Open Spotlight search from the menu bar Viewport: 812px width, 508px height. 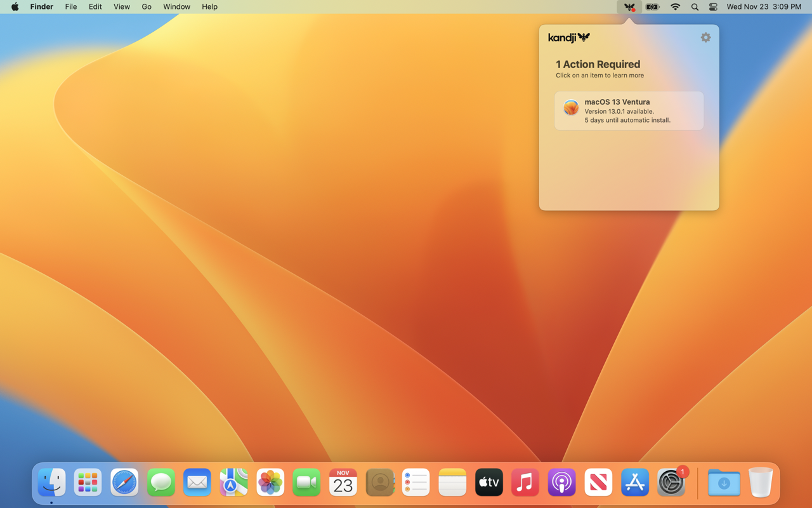click(695, 7)
